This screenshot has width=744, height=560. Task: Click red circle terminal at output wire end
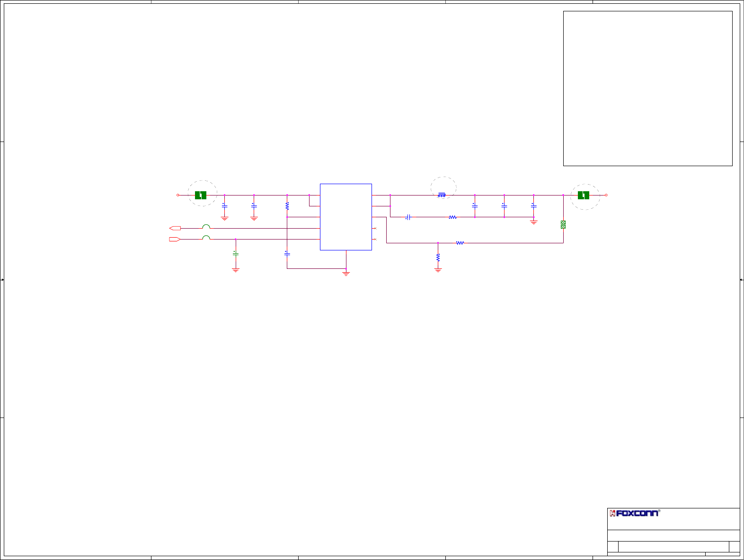pos(606,195)
